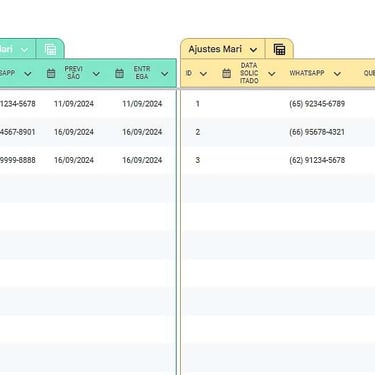Click empty DATA SOLICITADO cell in row 1
The image size is (375, 375).
(x=249, y=104)
